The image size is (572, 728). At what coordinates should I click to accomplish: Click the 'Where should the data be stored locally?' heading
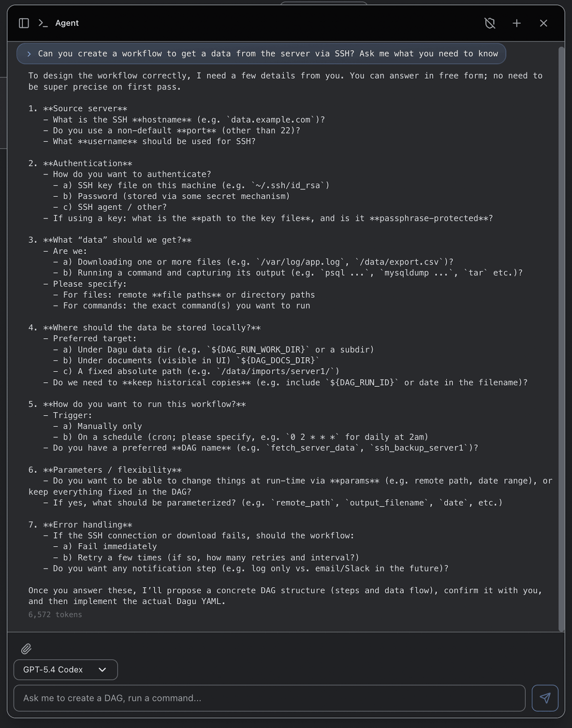click(x=152, y=328)
